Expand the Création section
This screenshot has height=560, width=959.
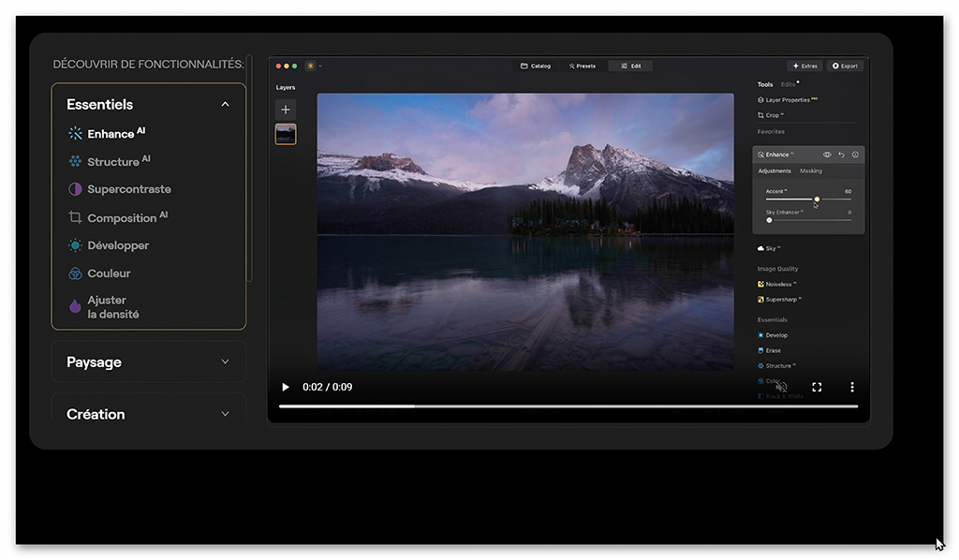click(x=149, y=414)
